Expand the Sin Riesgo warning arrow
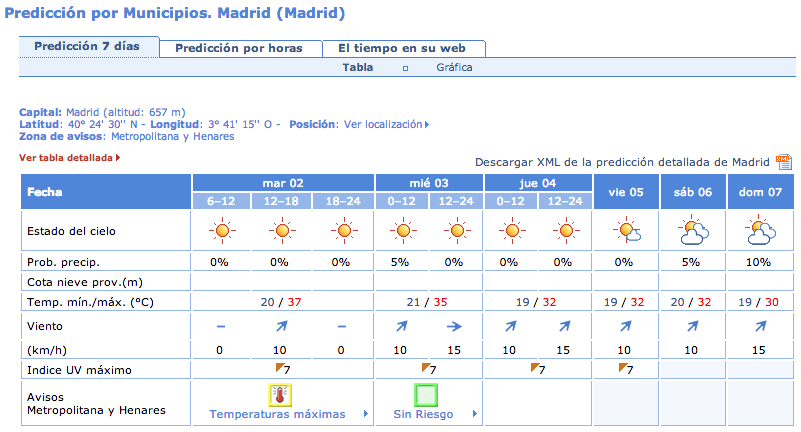The image size is (801, 432). pos(475,414)
